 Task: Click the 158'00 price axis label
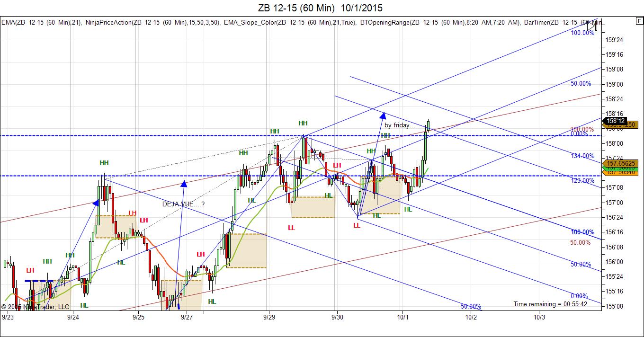point(615,143)
